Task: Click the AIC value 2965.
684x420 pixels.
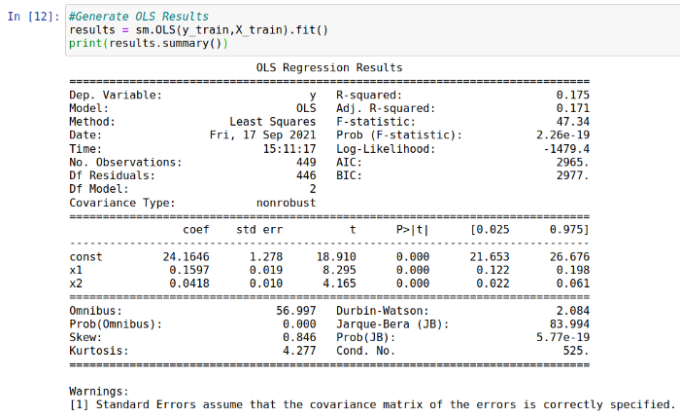Action: click(573, 162)
